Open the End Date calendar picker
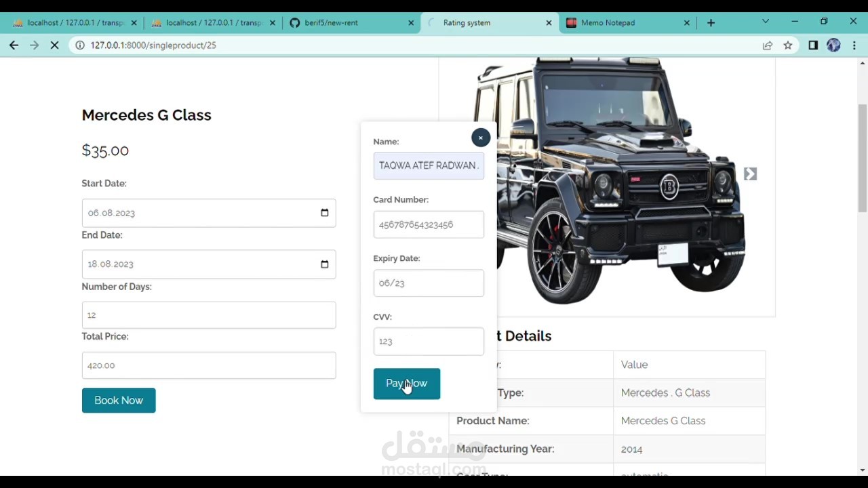 click(x=324, y=264)
